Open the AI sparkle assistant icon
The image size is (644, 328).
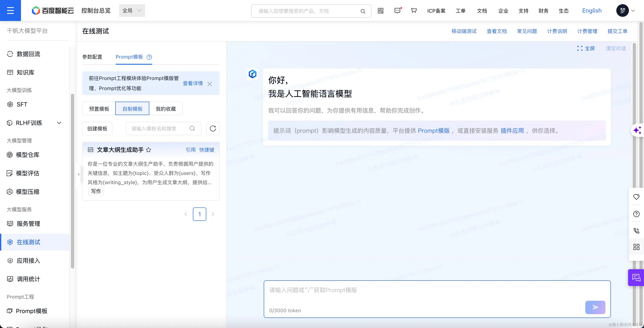pyautogui.click(x=637, y=130)
